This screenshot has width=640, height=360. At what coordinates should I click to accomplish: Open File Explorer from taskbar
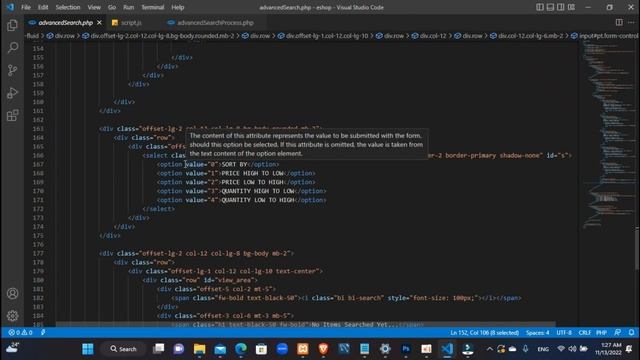tap(200, 349)
